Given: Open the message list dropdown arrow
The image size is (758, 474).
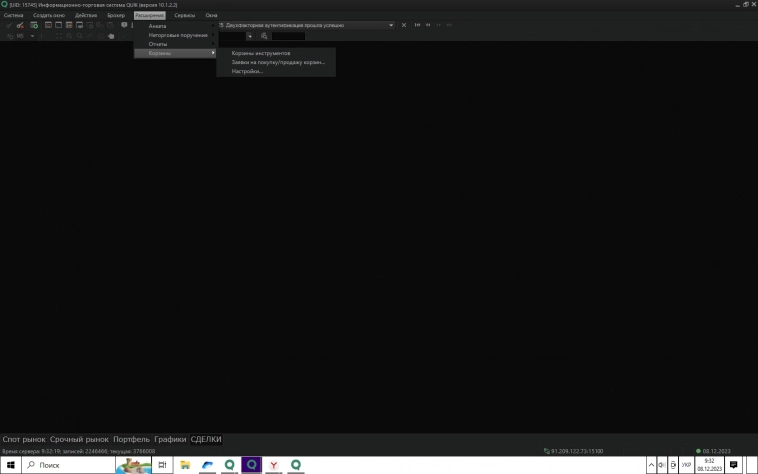Looking at the screenshot, I should [x=391, y=25].
